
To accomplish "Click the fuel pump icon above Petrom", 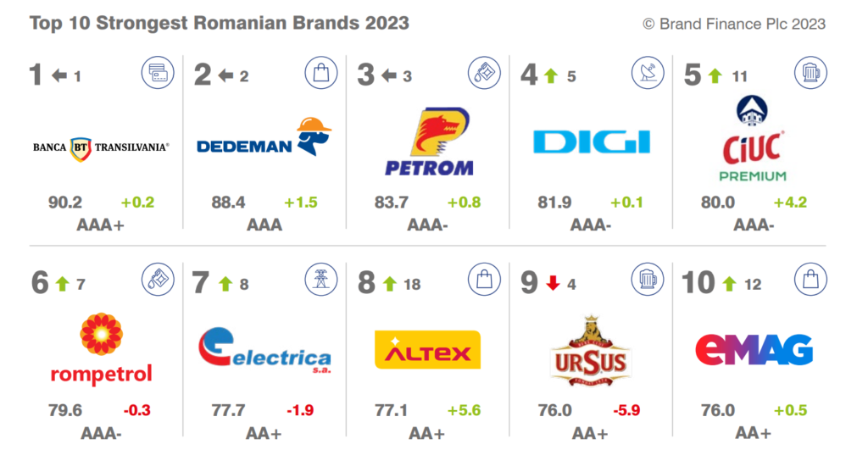I will point(484,73).
